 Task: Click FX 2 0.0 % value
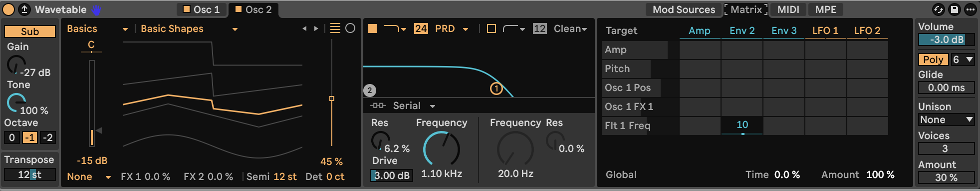point(220,176)
